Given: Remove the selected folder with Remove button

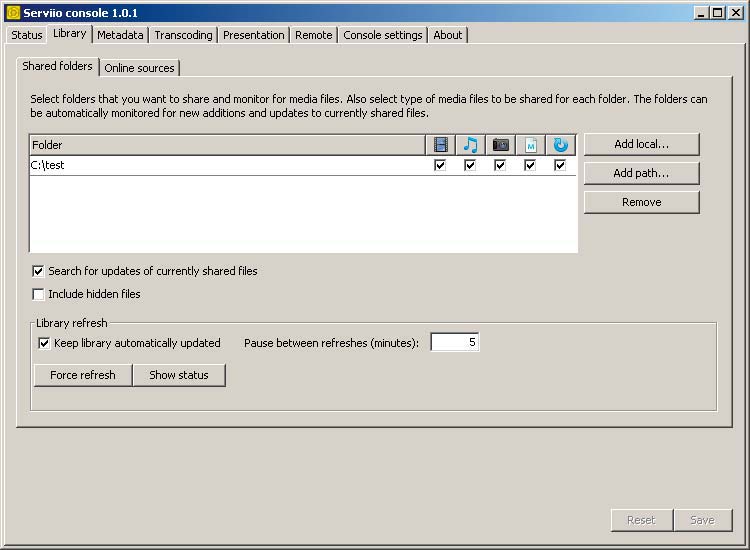Looking at the screenshot, I should click(x=641, y=202).
